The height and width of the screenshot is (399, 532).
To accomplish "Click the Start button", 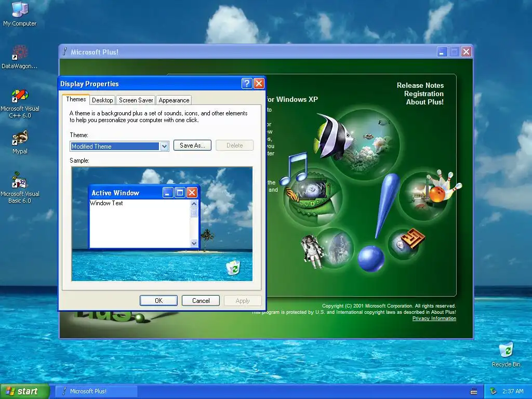I will tap(24, 391).
